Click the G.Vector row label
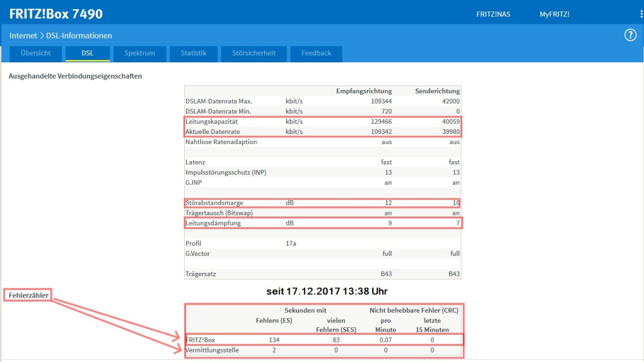This screenshot has width=644, height=362. click(198, 253)
